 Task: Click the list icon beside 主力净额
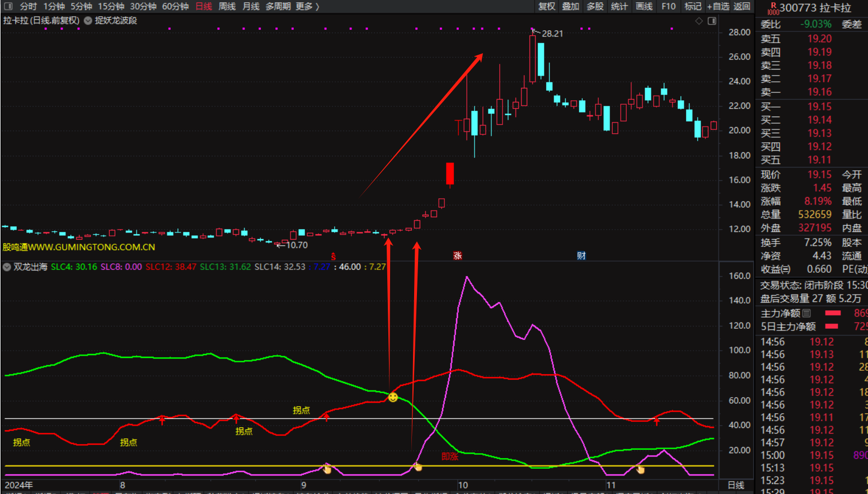pos(806,313)
